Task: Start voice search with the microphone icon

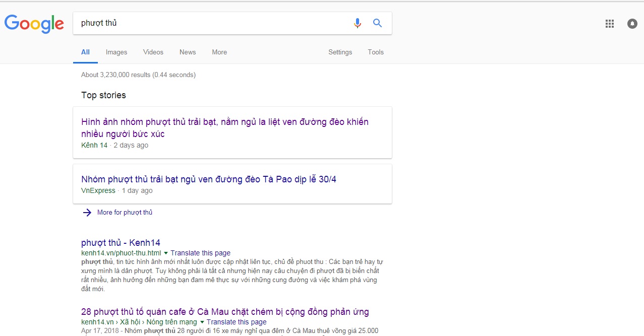Action: click(x=358, y=23)
